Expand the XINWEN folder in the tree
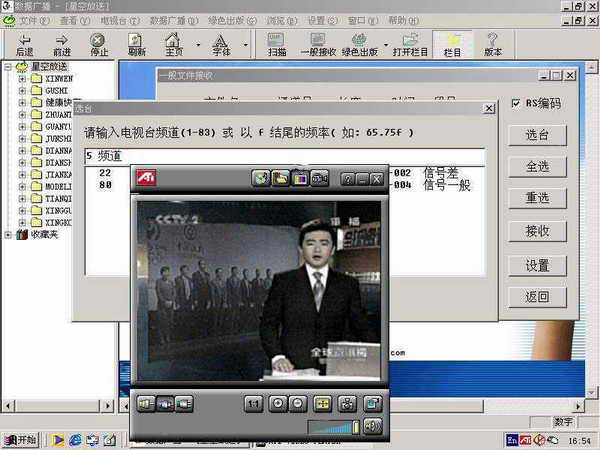Image resolution: width=600 pixels, height=450 pixels. pyautogui.click(x=22, y=78)
